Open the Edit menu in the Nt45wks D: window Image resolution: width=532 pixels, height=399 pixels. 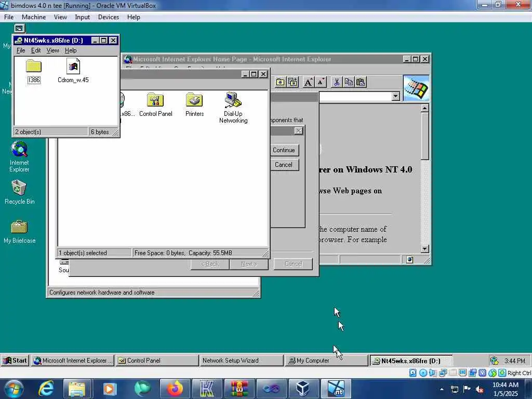36,50
